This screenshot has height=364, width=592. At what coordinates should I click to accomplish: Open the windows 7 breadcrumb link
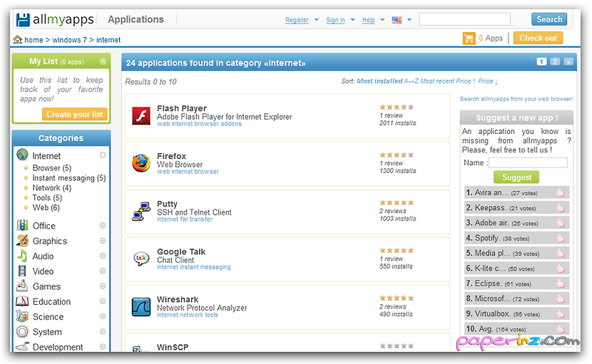click(x=70, y=40)
